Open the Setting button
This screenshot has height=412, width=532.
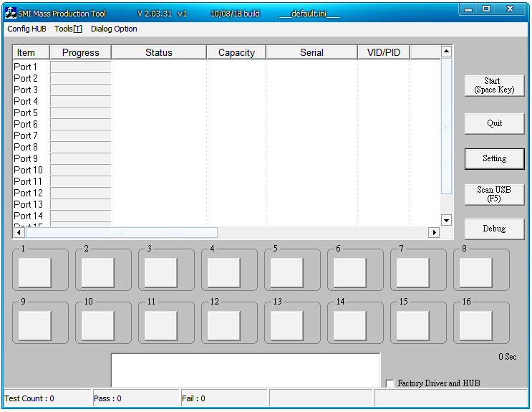pyautogui.click(x=494, y=158)
